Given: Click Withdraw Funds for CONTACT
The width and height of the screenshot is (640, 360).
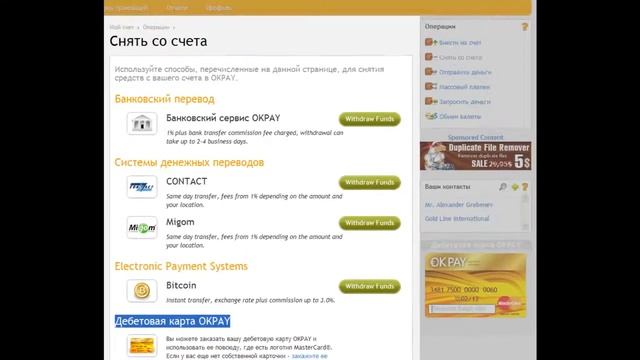Looking at the screenshot, I should (x=369, y=182).
